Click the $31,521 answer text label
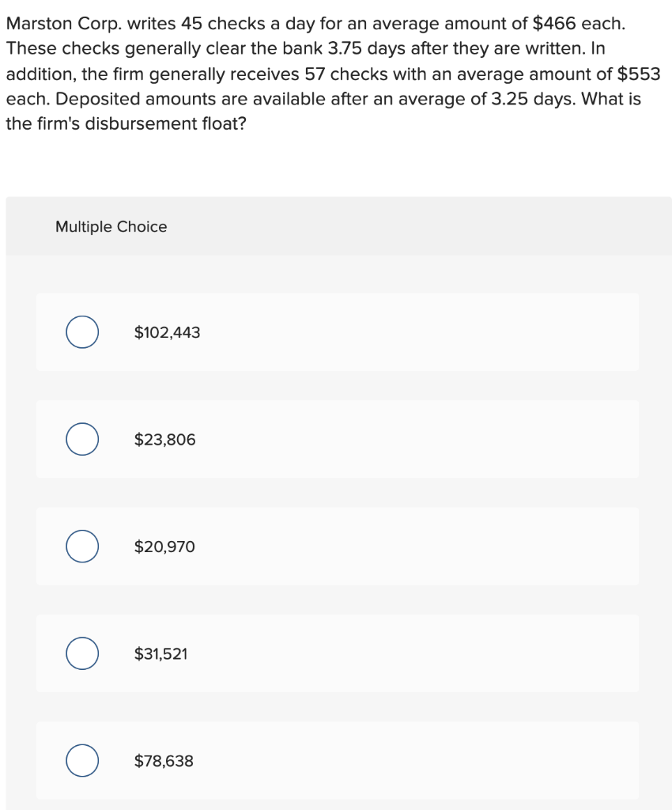672x810 pixels. tap(160, 653)
